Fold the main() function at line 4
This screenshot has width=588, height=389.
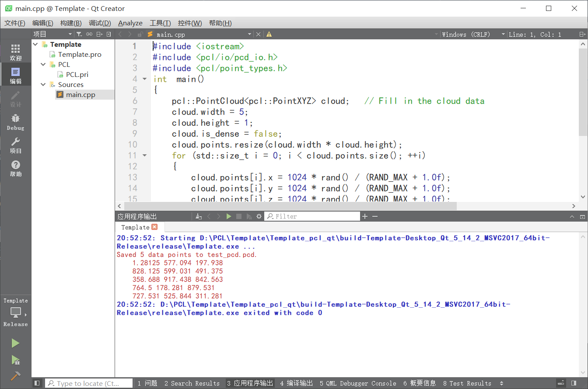(x=145, y=79)
